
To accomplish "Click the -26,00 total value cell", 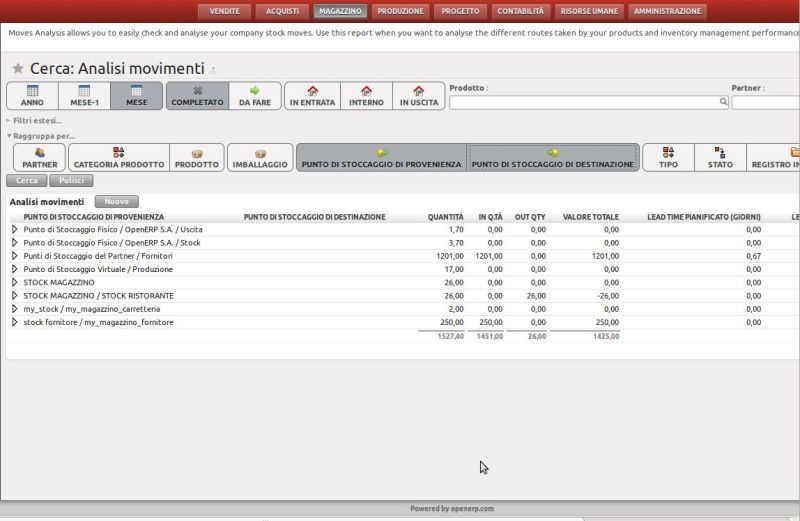I will click(x=608, y=296).
